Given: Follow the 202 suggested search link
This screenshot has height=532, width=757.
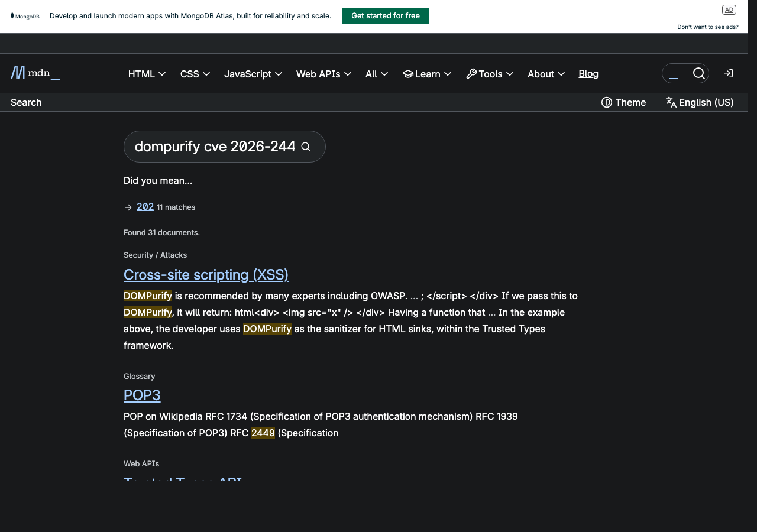Looking at the screenshot, I should pyautogui.click(x=145, y=206).
